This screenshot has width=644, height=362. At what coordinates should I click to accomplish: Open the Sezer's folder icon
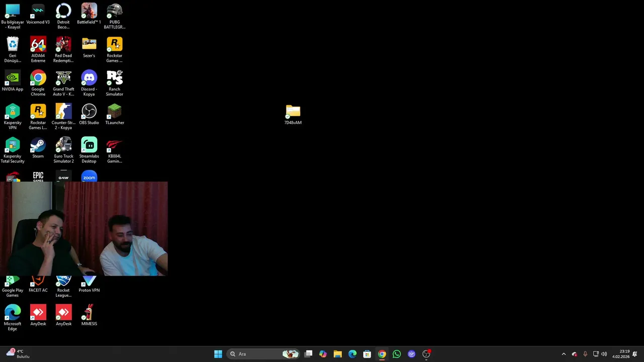coord(89,48)
